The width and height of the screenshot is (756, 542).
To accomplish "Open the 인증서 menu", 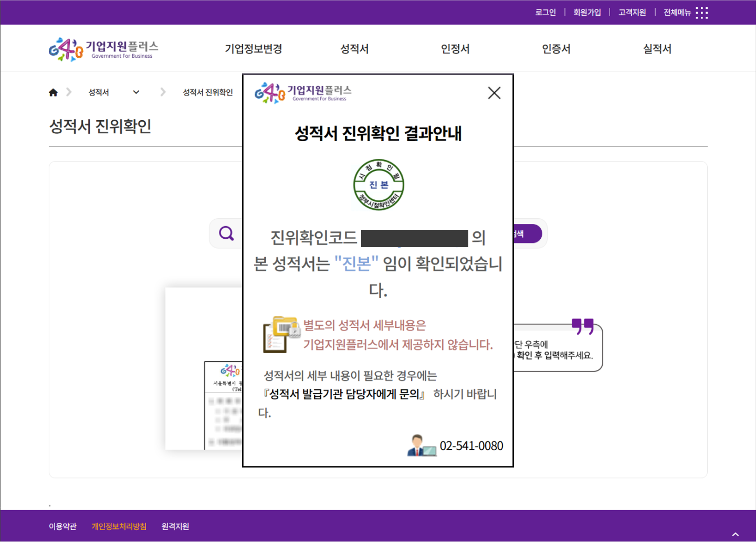I will 556,49.
